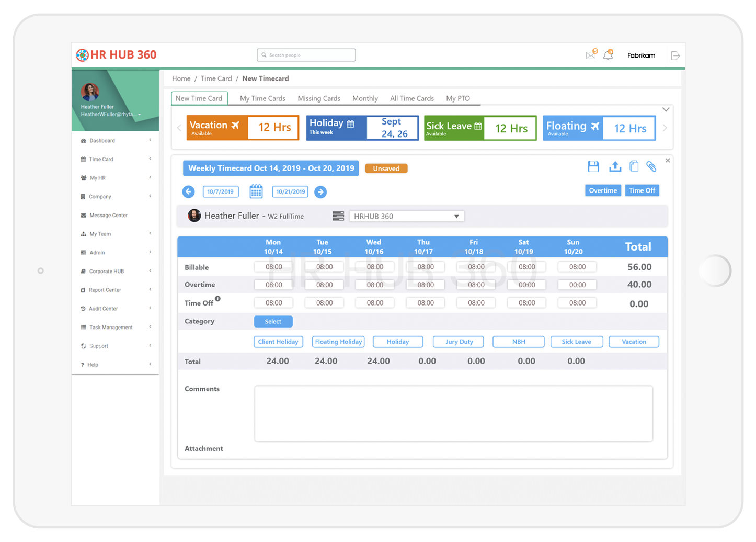Click the Billable hours field for Monday
Screen dimensions: 756x542
274,267
